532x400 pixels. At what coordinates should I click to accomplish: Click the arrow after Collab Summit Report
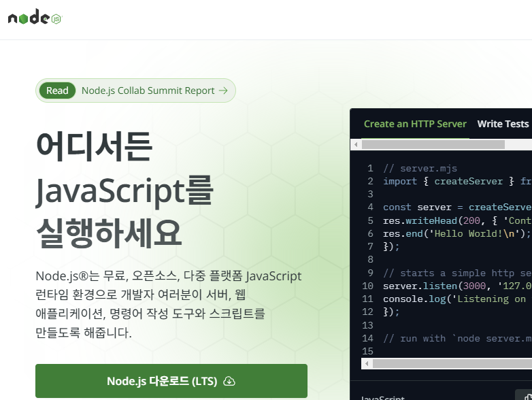223,90
